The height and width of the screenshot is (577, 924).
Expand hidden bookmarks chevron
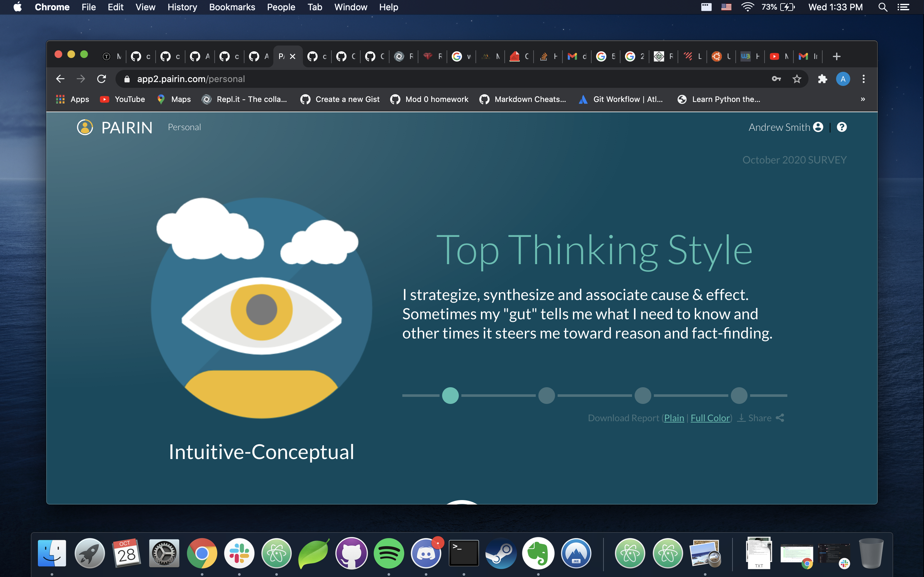(x=862, y=99)
